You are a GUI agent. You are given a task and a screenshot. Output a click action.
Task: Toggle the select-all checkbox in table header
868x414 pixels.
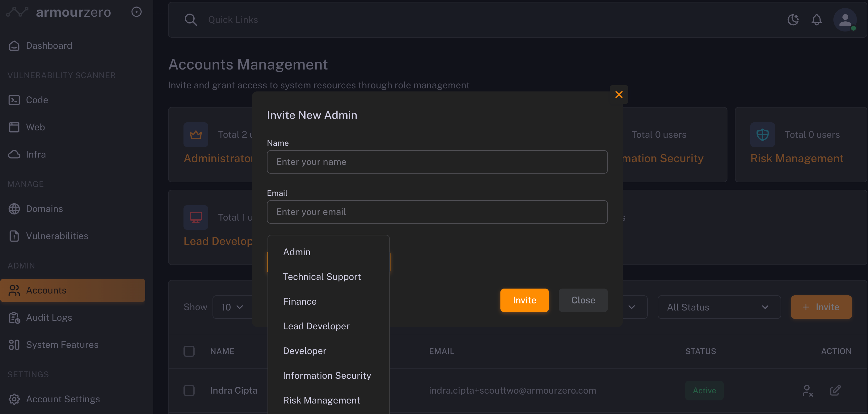[189, 351]
